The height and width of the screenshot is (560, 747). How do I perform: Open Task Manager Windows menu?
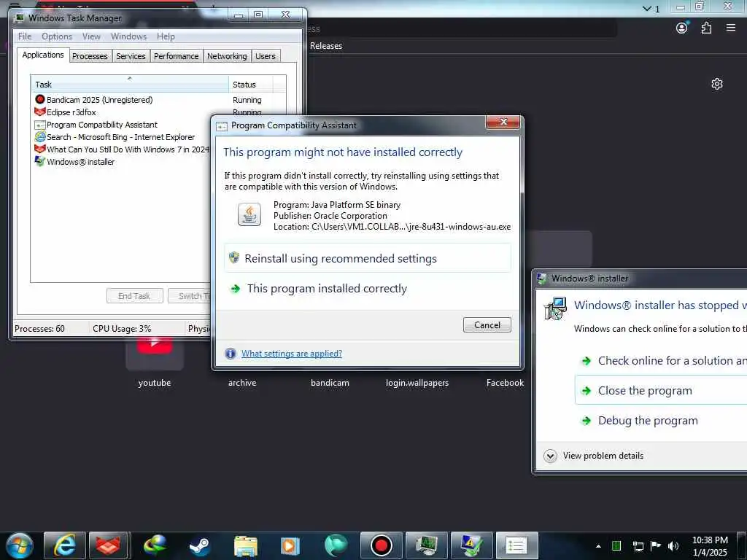tap(128, 36)
